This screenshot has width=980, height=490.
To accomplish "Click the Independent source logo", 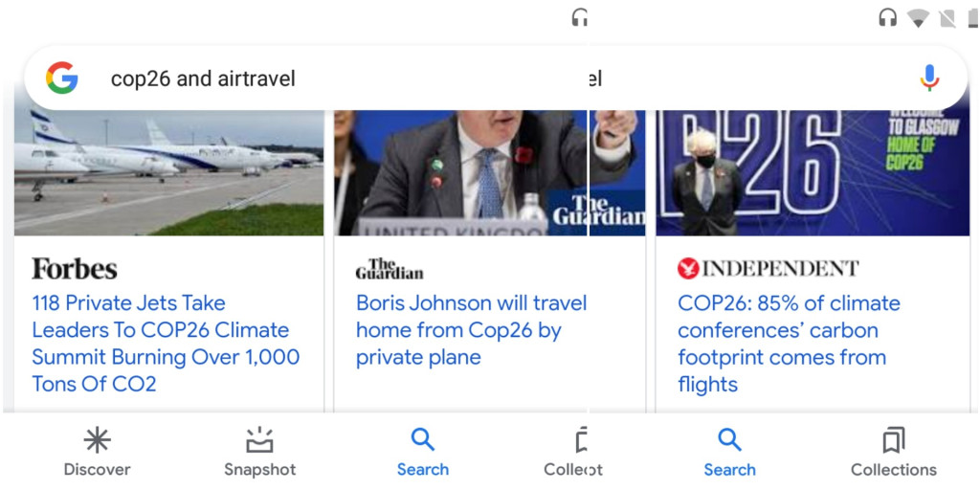I will coord(768,269).
